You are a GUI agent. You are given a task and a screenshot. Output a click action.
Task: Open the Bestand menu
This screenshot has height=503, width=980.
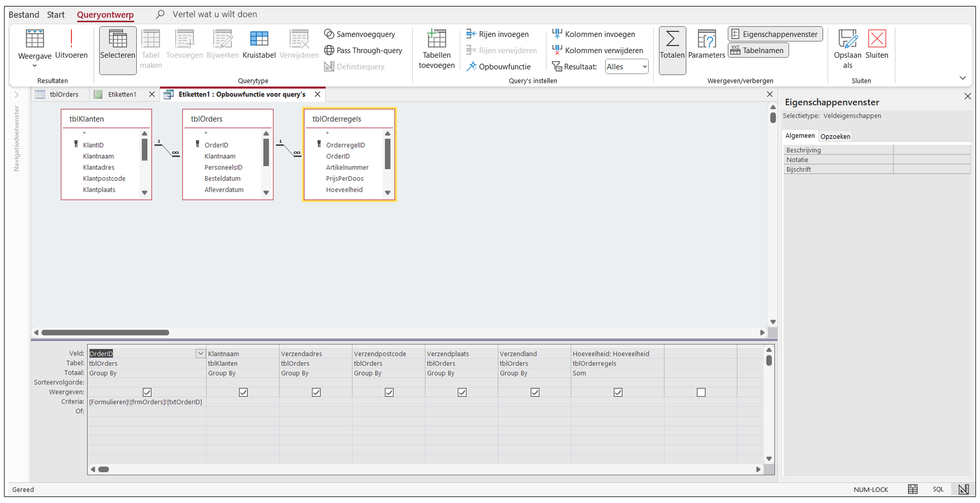tap(24, 14)
